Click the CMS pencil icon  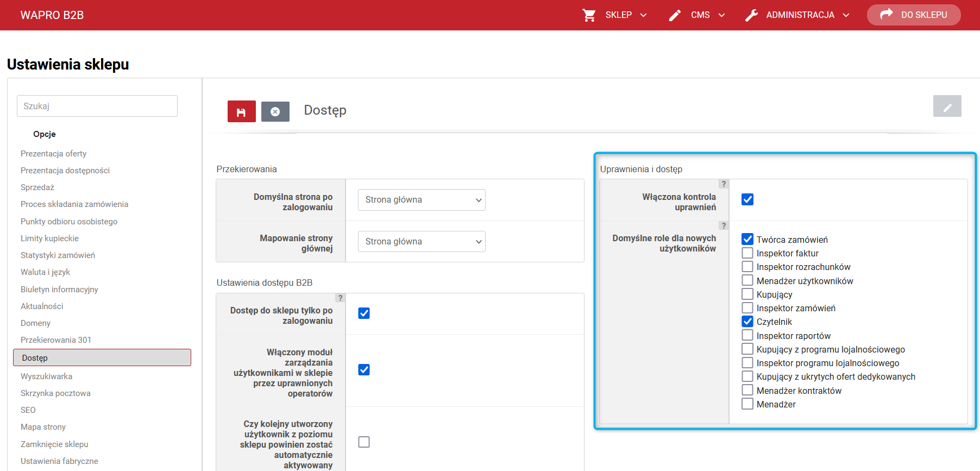[675, 15]
